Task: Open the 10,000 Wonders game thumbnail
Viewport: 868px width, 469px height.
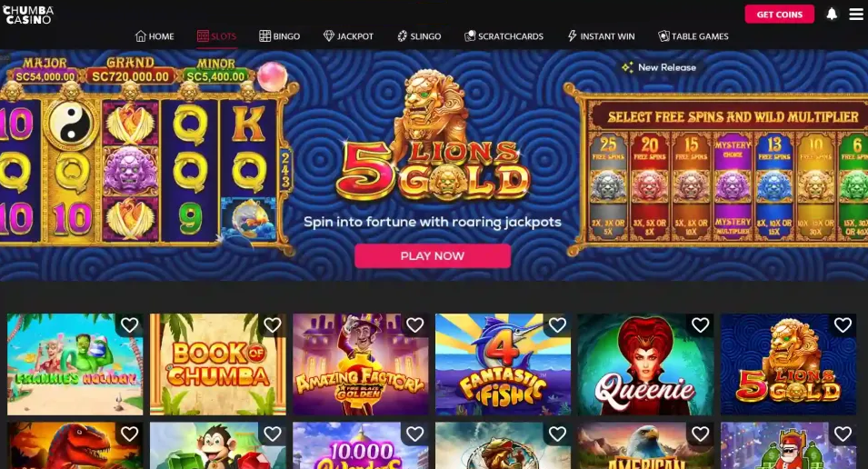Action: click(x=360, y=445)
